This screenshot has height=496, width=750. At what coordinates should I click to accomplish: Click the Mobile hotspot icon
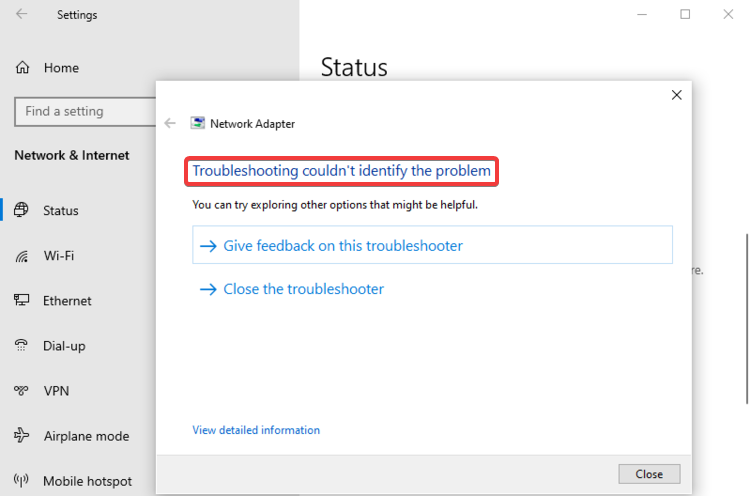pyautogui.click(x=22, y=481)
